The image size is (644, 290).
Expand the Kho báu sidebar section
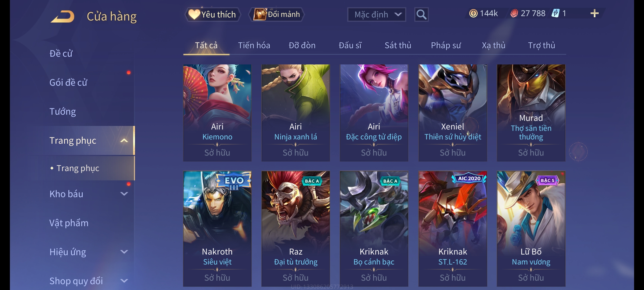[x=124, y=194]
